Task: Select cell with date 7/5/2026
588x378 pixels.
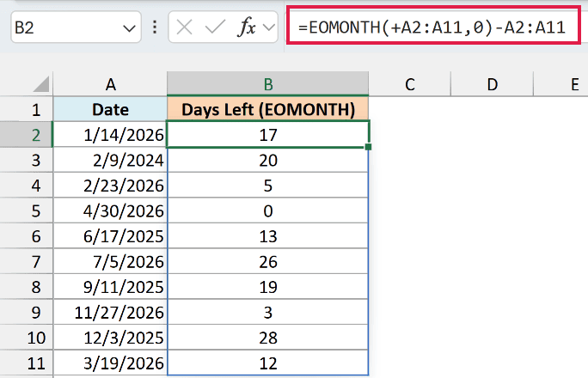Action: [110, 261]
